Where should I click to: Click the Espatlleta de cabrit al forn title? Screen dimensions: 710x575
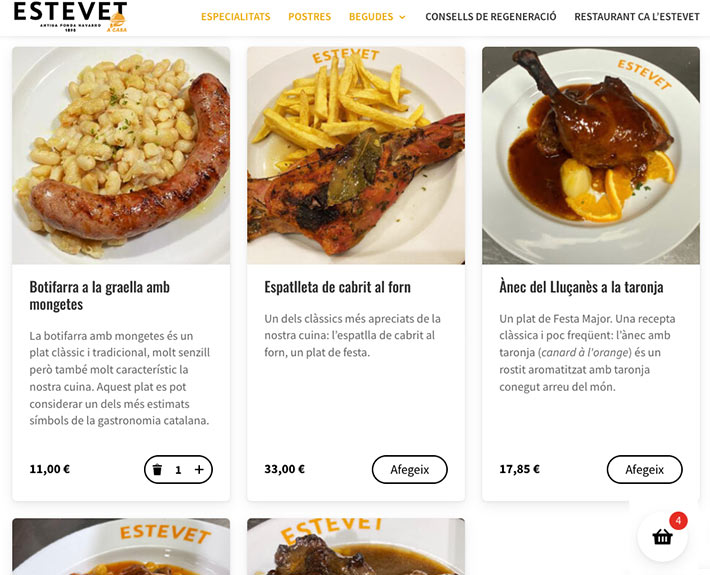(337, 287)
